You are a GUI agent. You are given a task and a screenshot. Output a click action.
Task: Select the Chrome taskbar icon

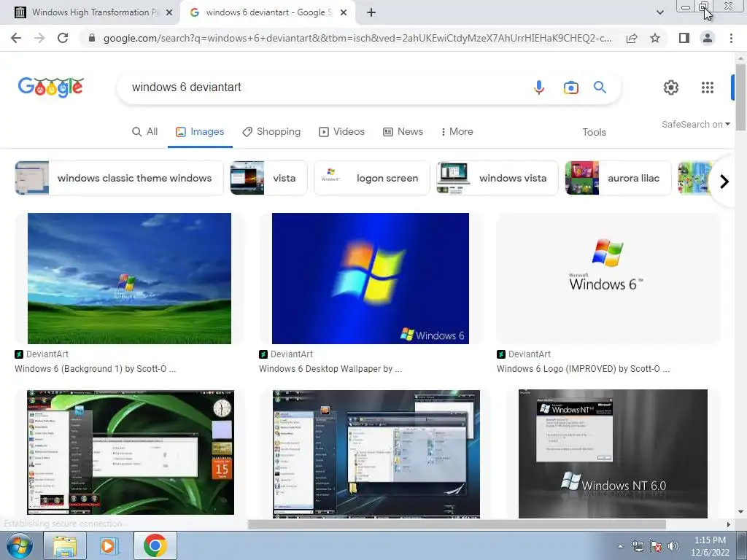pos(155,545)
